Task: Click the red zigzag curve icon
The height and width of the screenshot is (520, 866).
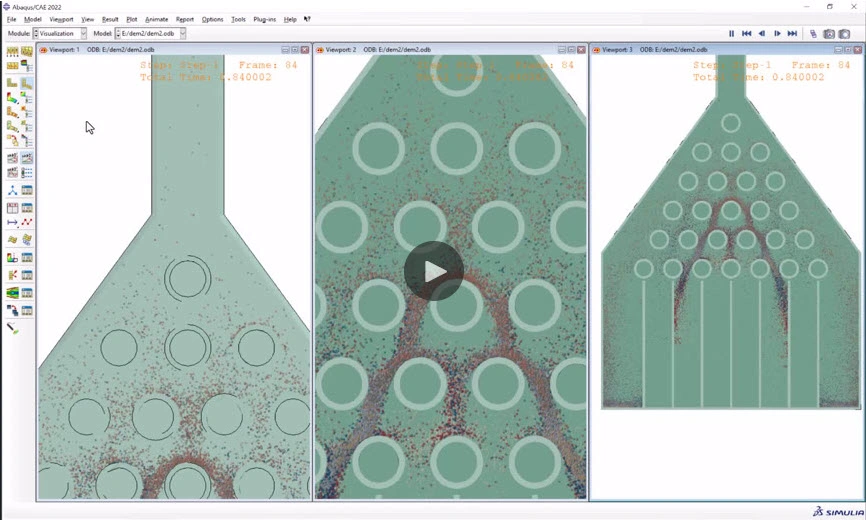Action: [x=27, y=222]
